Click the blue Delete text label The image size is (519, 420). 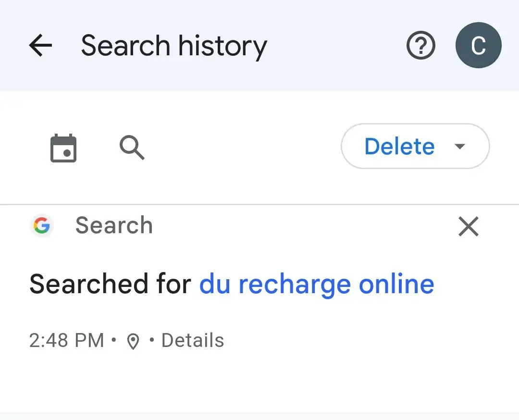coord(399,147)
